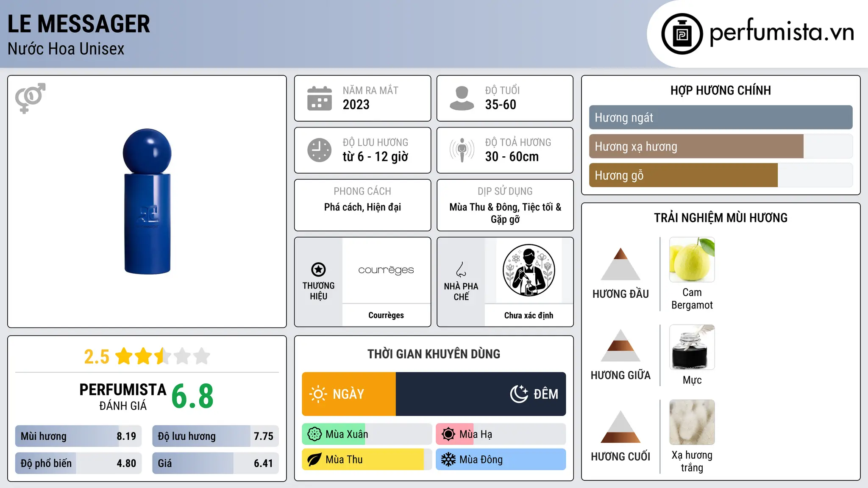Click the first gold star in the rating
This screenshot has width=868, height=488.
coord(124,356)
